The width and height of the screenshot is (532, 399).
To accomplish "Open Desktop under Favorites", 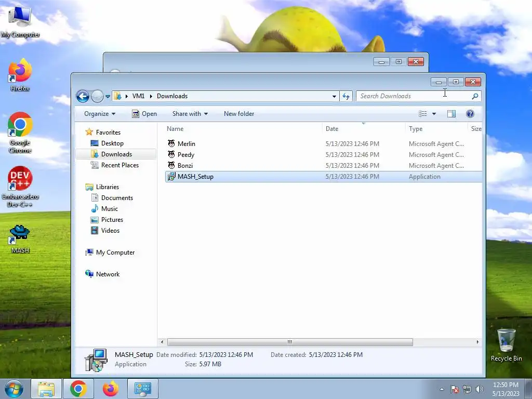I will (112, 143).
